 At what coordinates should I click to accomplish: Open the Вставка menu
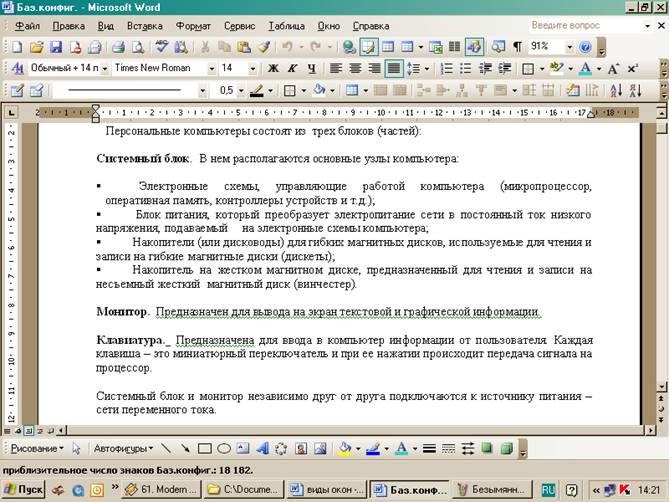point(145,24)
